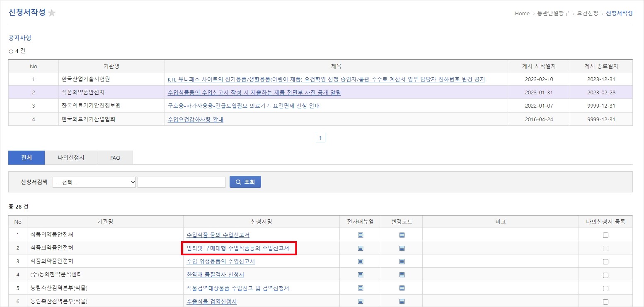Image resolution: width=644 pixels, height=307 pixels.
Task: Open 수입식품등의 수입신고서 작성 시 notice link
Action: point(254,93)
